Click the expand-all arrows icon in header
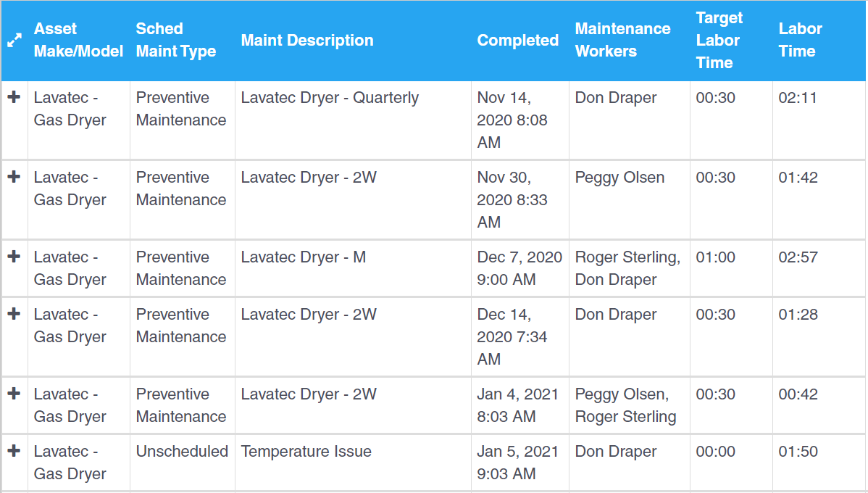This screenshot has height=493, width=868. [14, 41]
